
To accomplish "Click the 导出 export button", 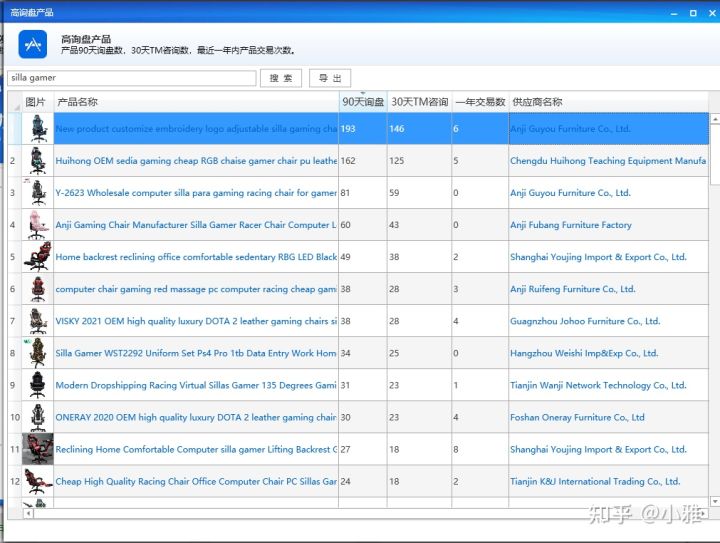I will pyautogui.click(x=330, y=78).
